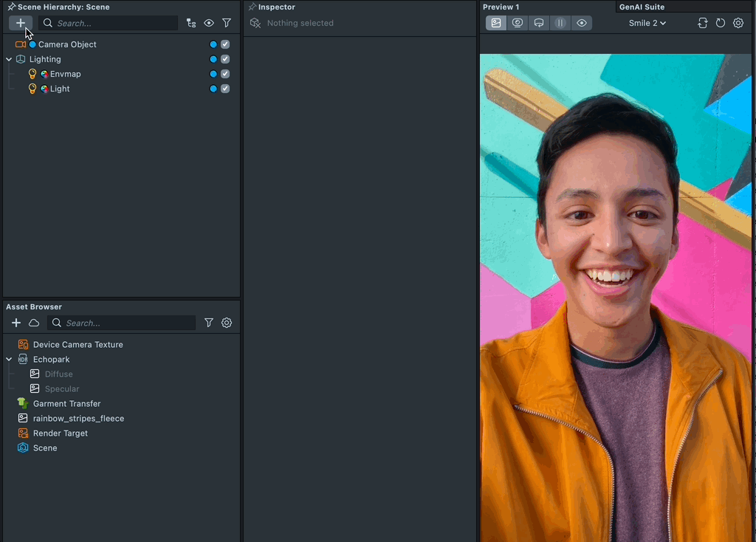Uncheck the Camera Object checkbox
This screenshot has height=542, width=756.
pyautogui.click(x=225, y=44)
